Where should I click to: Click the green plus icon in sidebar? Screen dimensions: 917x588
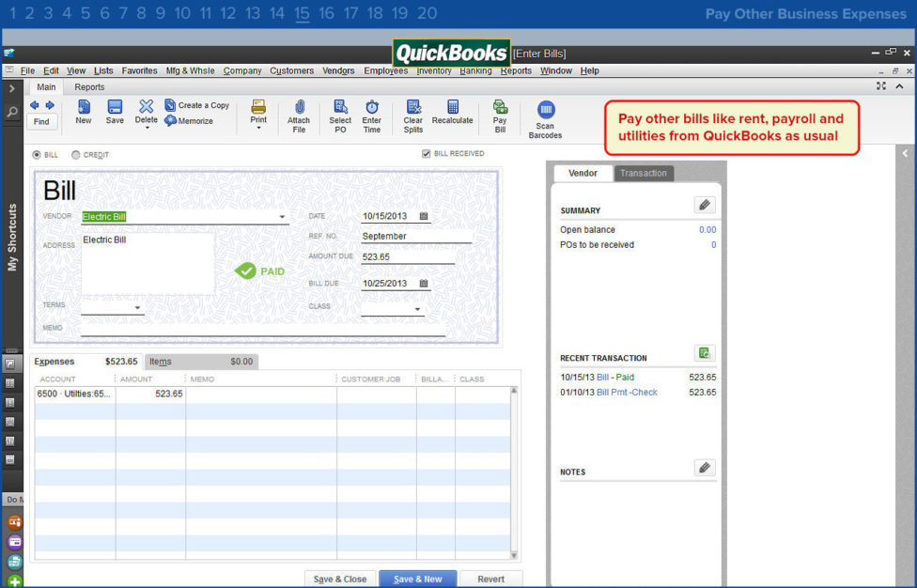click(x=15, y=581)
